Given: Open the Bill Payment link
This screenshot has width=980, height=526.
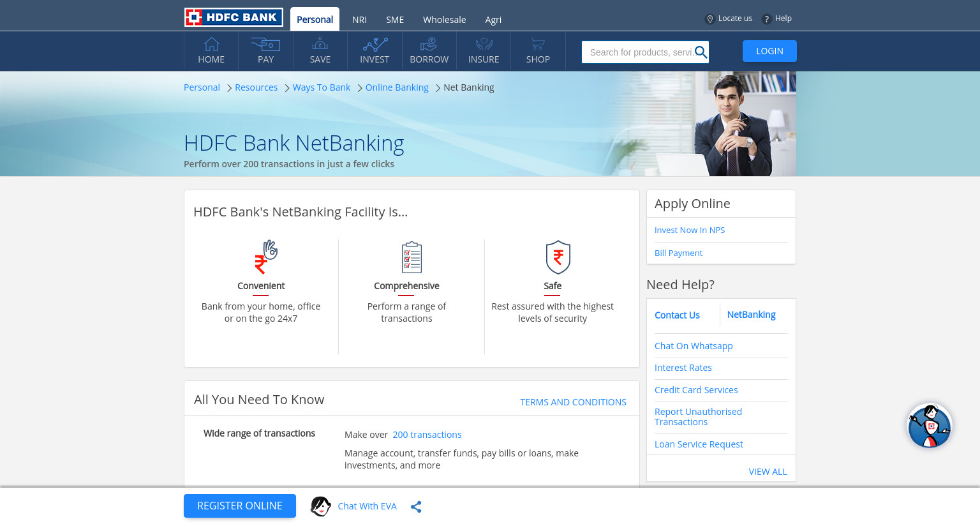Looking at the screenshot, I should coord(678,253).
